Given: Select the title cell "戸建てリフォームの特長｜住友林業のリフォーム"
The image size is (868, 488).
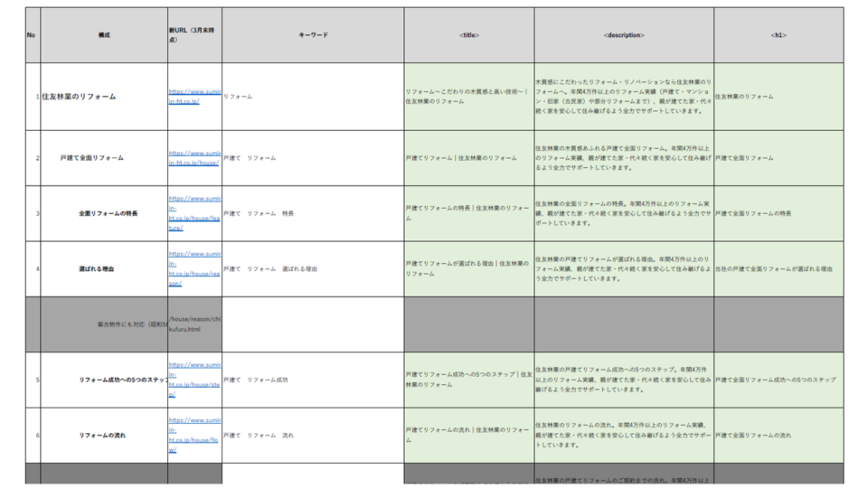Looking at the screenshot, I should coord(469,213).
